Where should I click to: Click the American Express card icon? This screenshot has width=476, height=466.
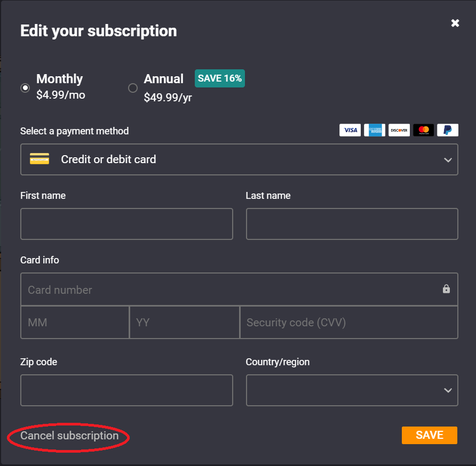[x=375, y=130]
